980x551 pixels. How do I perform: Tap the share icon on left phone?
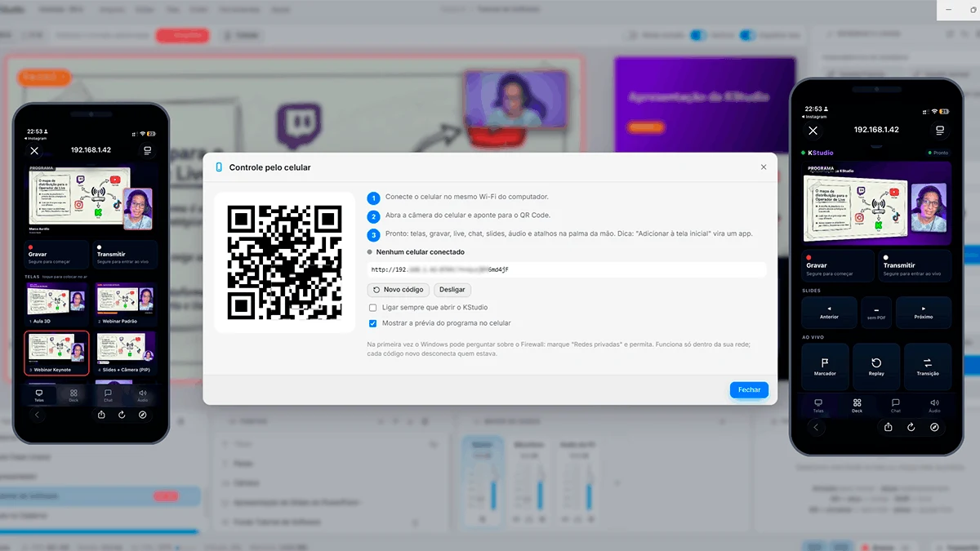point(101,415)
